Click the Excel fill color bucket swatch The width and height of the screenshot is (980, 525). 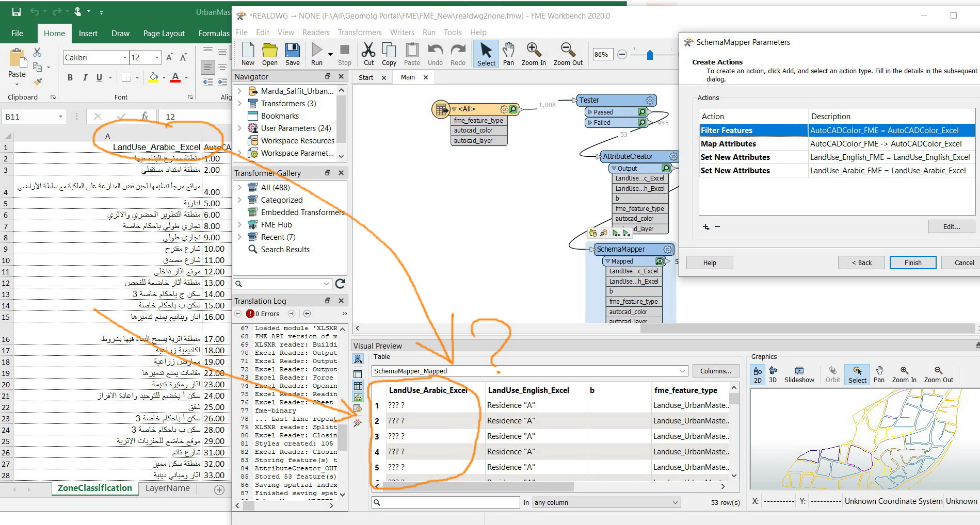[x=153, y=77]
